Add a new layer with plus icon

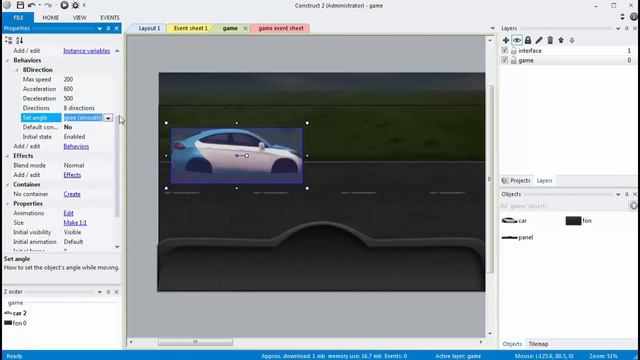(506, 40)
